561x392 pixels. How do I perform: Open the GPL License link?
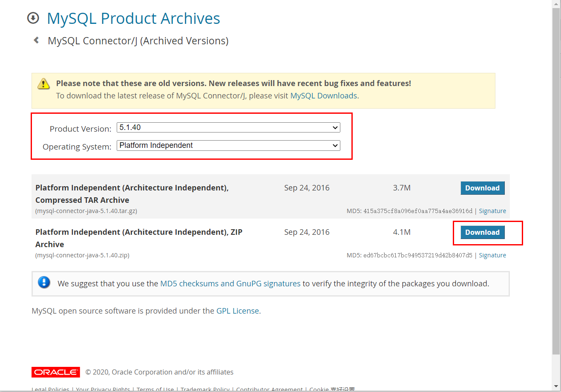tap(238, 311)
